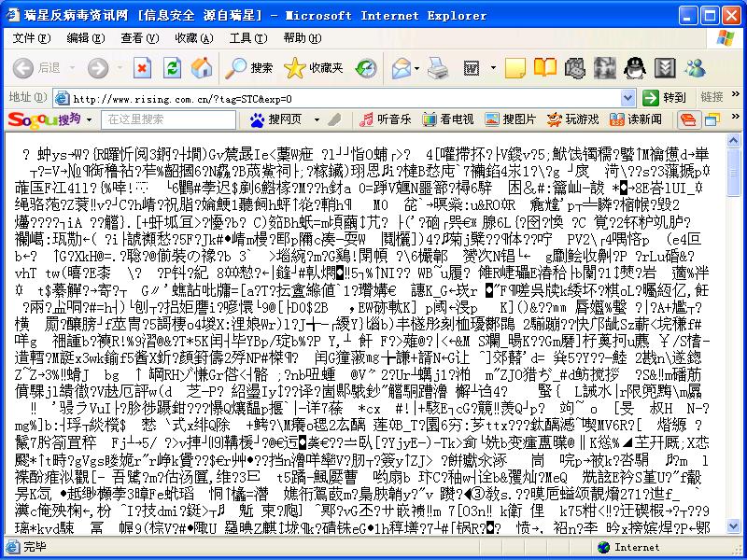Open the 文件(F) menu

tap(32, 38)
